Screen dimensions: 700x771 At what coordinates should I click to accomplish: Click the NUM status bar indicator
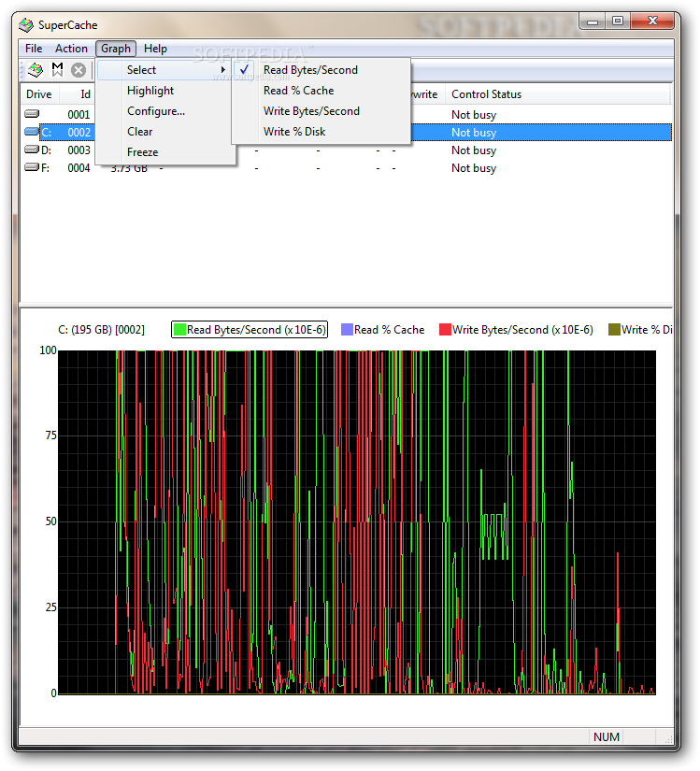tap(607, 736)
